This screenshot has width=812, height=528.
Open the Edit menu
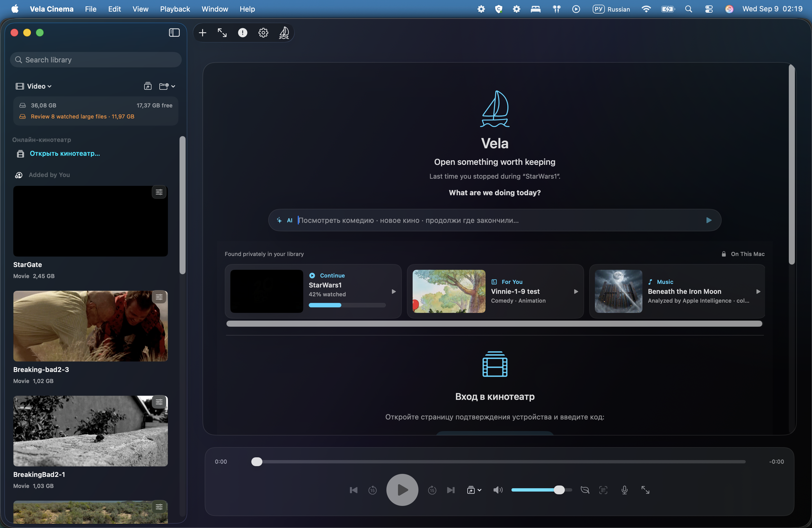point(115,9)
